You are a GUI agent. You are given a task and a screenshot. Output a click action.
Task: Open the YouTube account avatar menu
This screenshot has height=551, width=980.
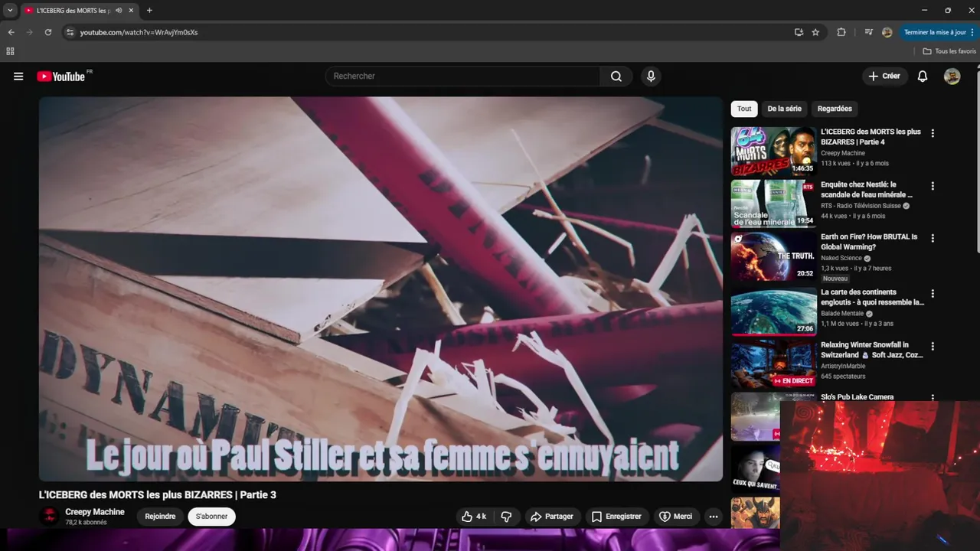(952, 77)
